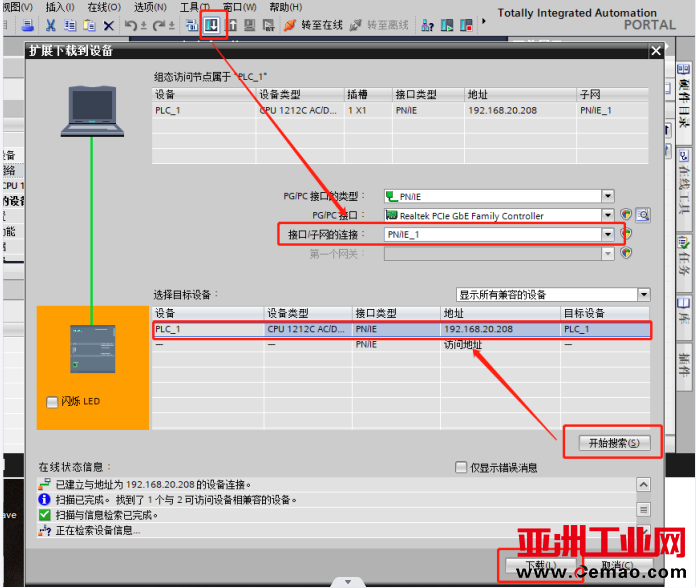Viewport: 696px width, 588px height.
Task: Enable the 闪烁 LED checkbox
Action: point(52,402)
